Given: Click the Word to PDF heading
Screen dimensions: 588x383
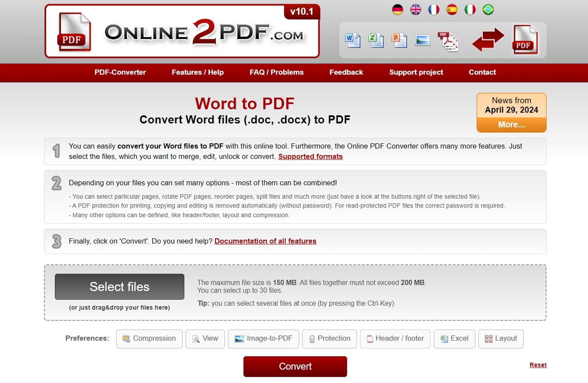Looking at the screenshot, I should (x=245, y=104).
